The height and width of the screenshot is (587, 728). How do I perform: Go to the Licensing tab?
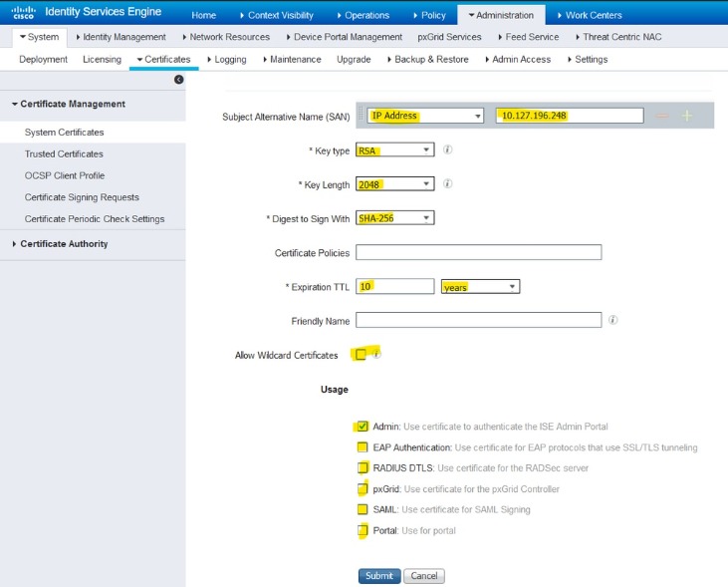point(103,59)
